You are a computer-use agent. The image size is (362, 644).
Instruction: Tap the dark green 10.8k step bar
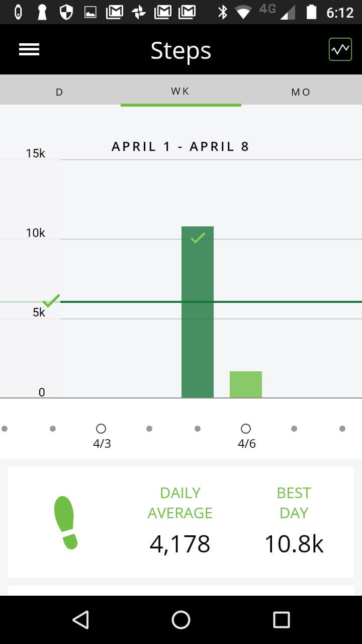(x=198, y=312)
